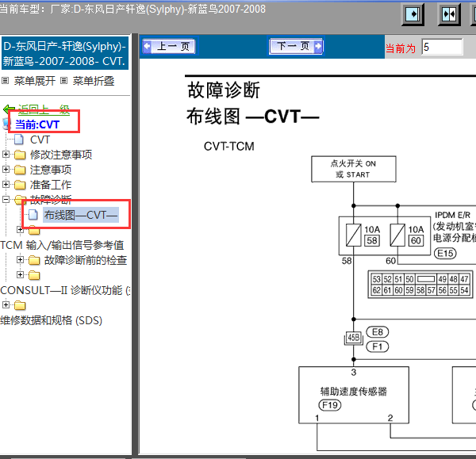This screenshot has height=459, width=476.
Task: Open CONSULT—II 诊断仪功能 entry
Action: [66, 290]
